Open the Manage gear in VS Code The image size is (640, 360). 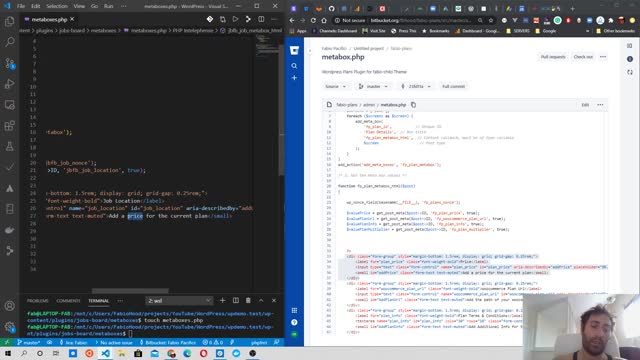(9, 327)
